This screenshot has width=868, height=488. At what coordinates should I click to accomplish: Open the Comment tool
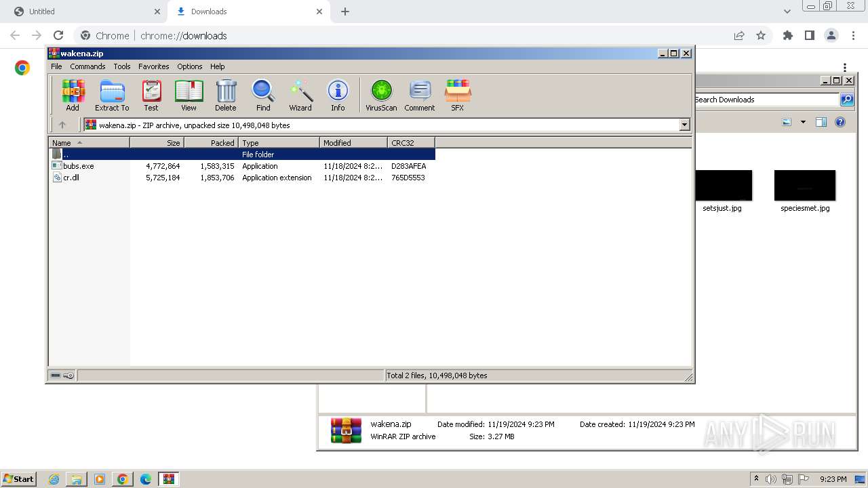[420, 95]
